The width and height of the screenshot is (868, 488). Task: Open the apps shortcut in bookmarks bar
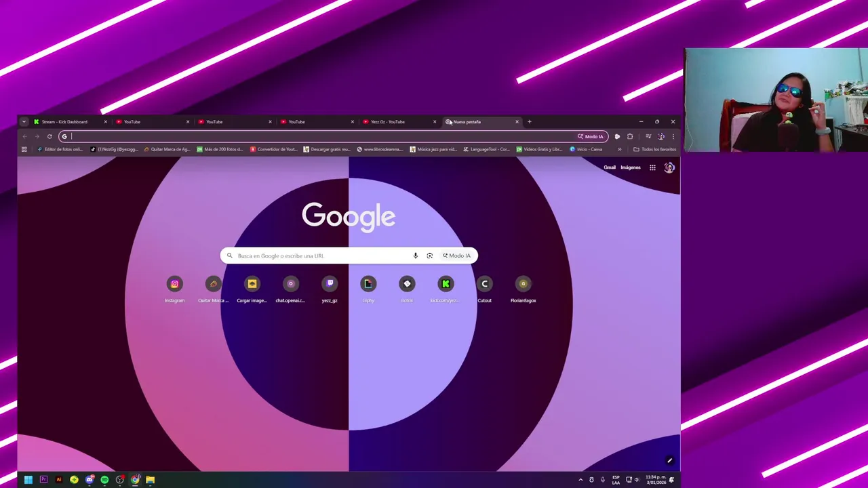click(x=24, y=149)
